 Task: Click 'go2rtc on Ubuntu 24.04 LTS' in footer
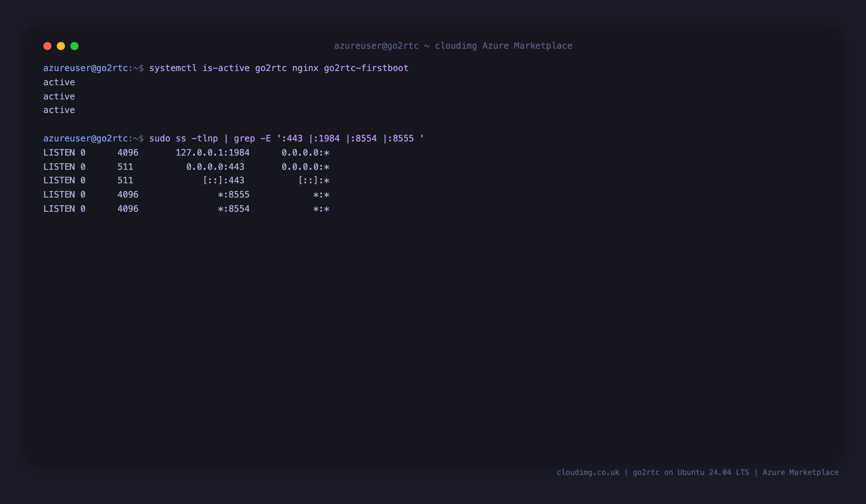pos(691,473)
